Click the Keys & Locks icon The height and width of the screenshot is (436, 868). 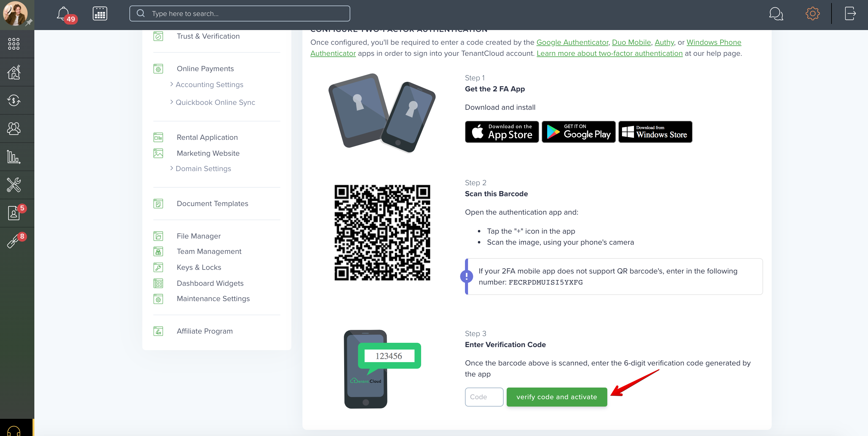(158, 268)
